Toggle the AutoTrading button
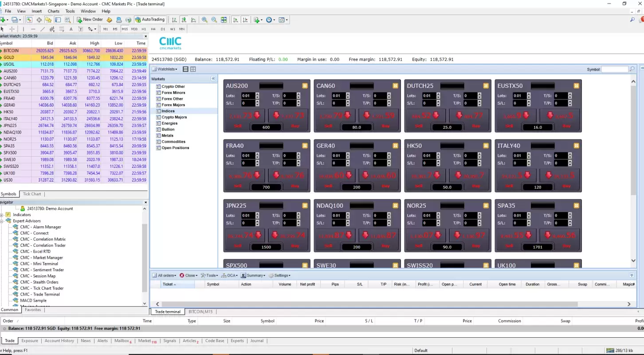The width and height of the screenshot is (644, 355). (x=149, y=20)
